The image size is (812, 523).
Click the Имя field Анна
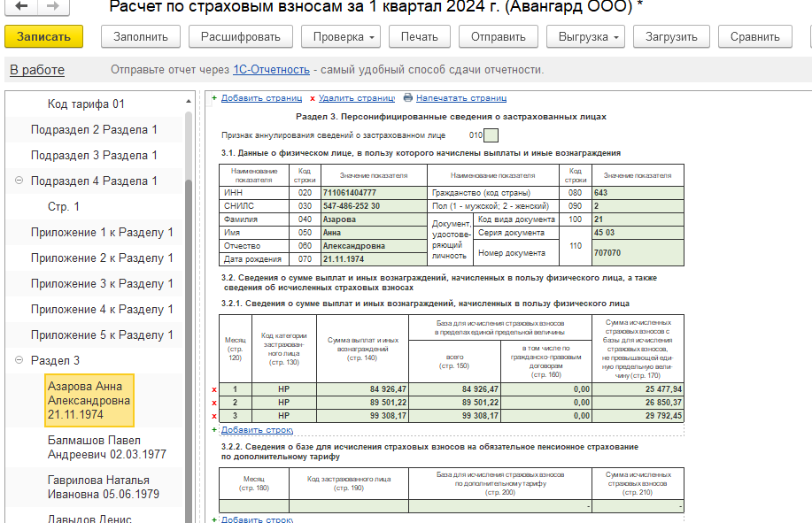tap(374, 233)
